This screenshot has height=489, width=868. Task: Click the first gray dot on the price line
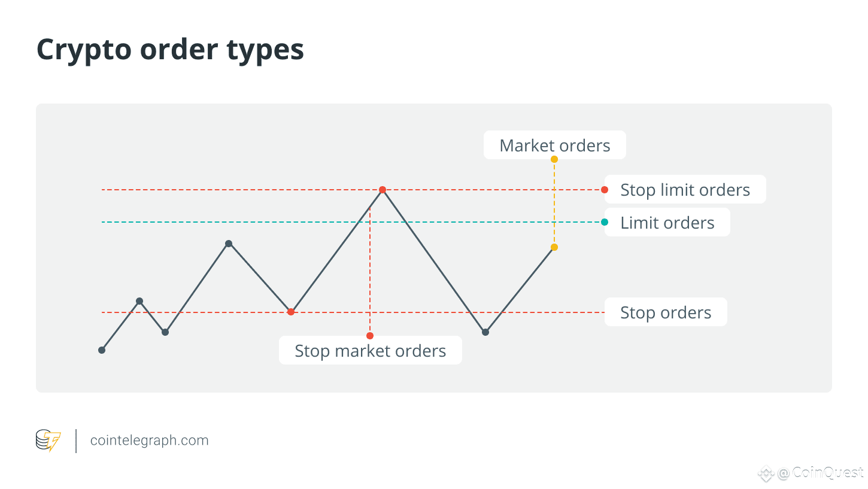(x=102, y=350)
